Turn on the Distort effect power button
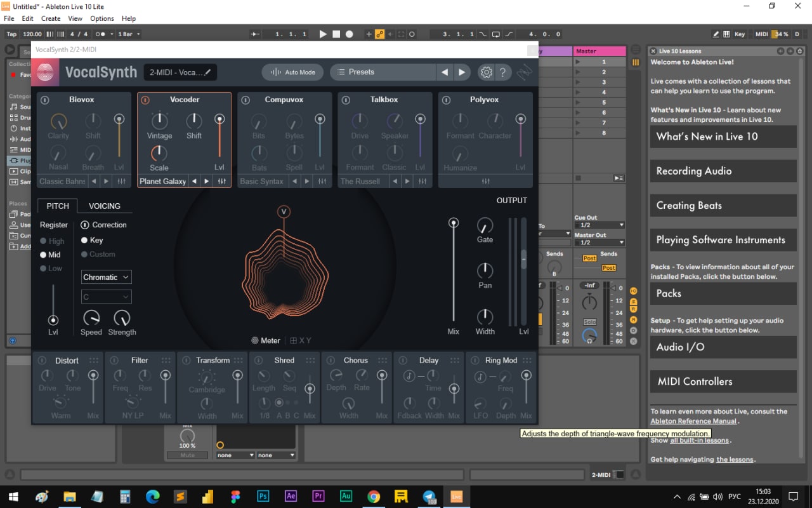The width and height of the screenshot is (812, 508). click(x=41, y=361)
